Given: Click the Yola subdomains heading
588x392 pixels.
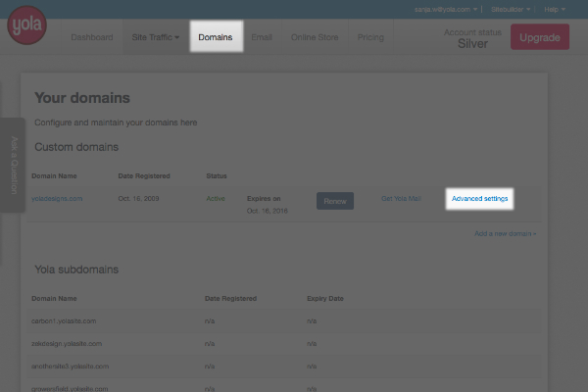Looking at the screenshot, I should [x=76, y=269].
